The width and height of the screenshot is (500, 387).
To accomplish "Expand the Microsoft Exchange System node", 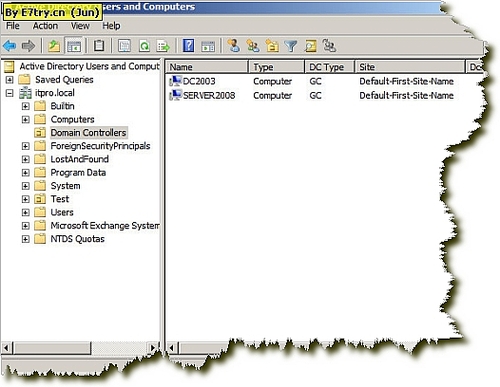I will (25, 226).
